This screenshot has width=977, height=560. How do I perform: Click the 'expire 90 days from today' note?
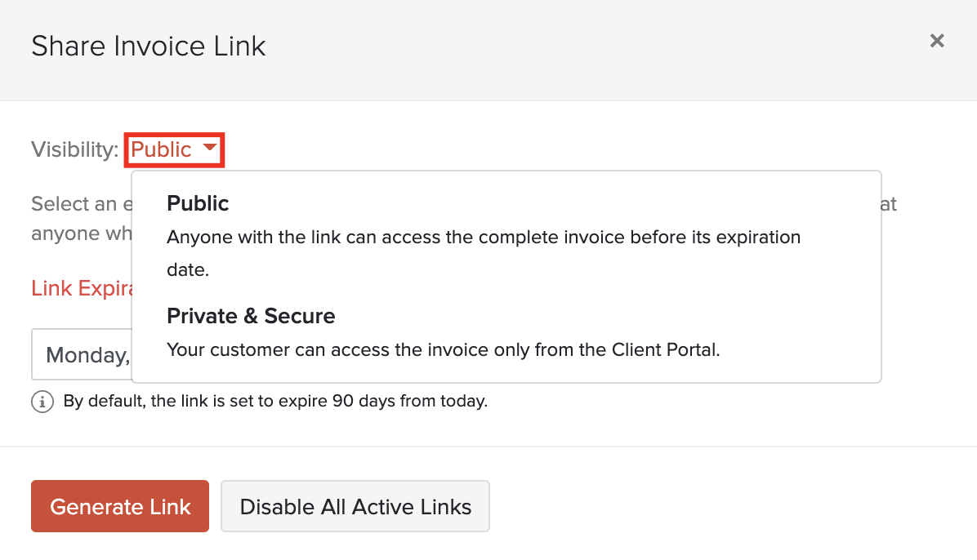coord(275,402)
